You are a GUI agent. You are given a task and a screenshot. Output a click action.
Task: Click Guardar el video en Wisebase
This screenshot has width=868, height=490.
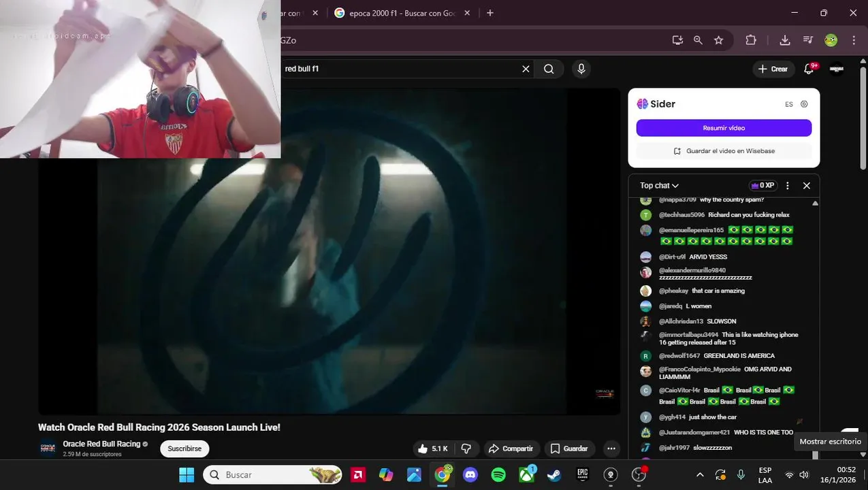tap(724, 151)
